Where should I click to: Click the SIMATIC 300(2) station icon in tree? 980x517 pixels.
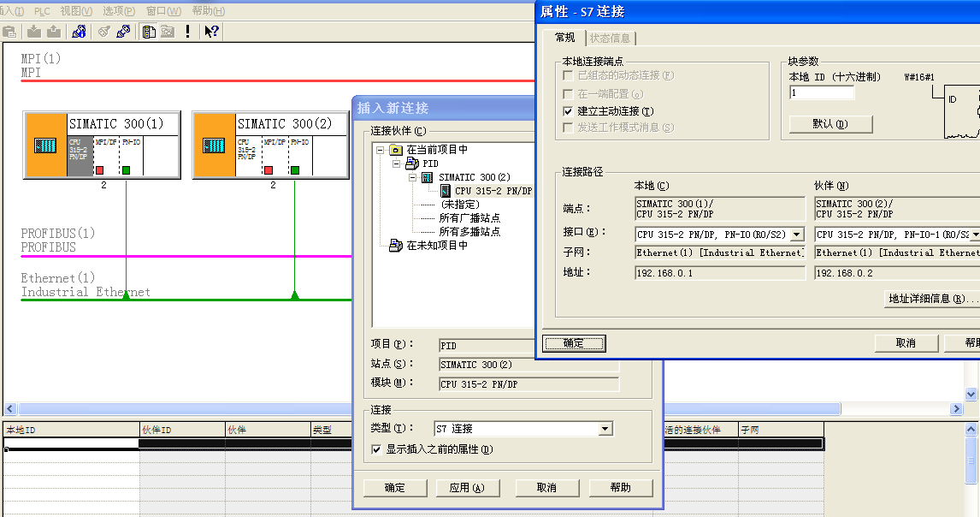point(428,177)
